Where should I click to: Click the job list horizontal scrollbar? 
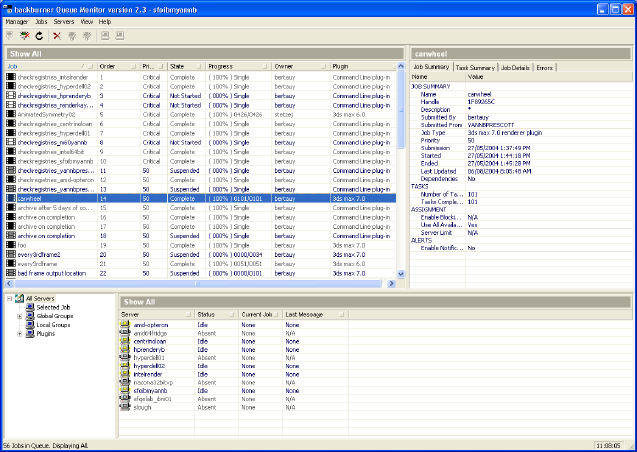pyautogui.click(x=200, y=284)
